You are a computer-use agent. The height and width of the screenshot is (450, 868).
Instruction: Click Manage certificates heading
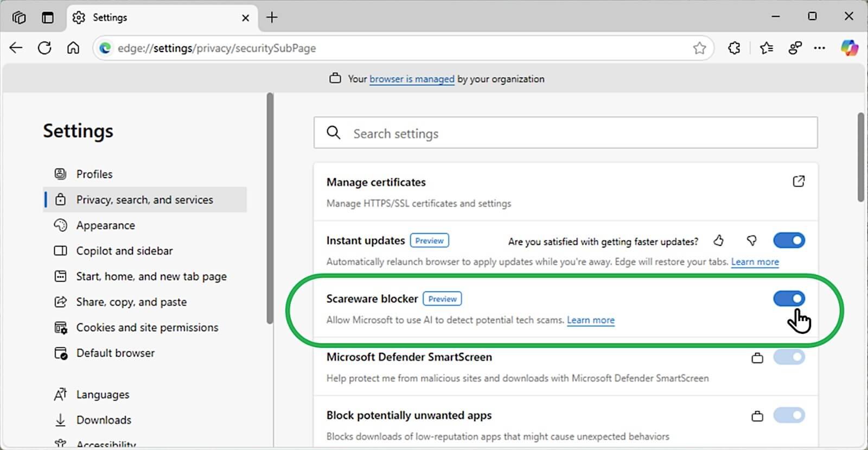click(x=376, y=182)
